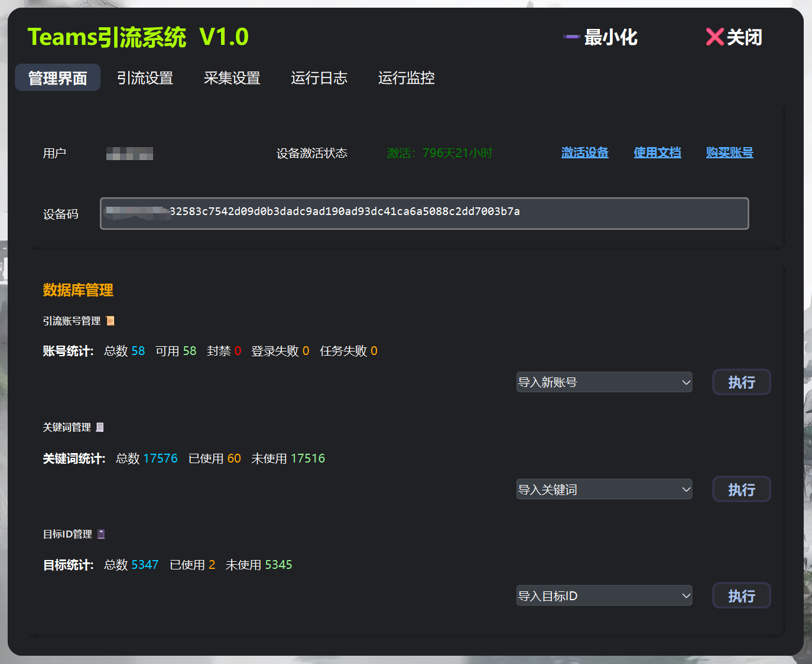Click 执行 beside the 导入新账号 dropdown

(741, 382)
